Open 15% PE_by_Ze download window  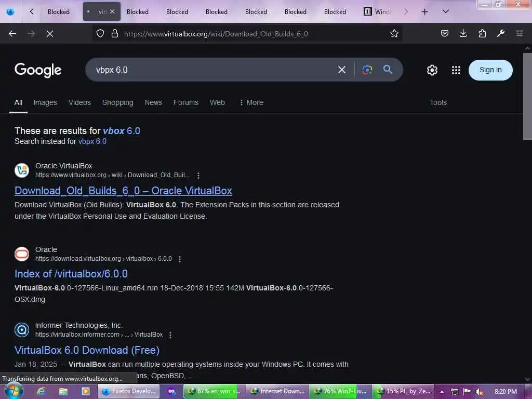point(403,391)
